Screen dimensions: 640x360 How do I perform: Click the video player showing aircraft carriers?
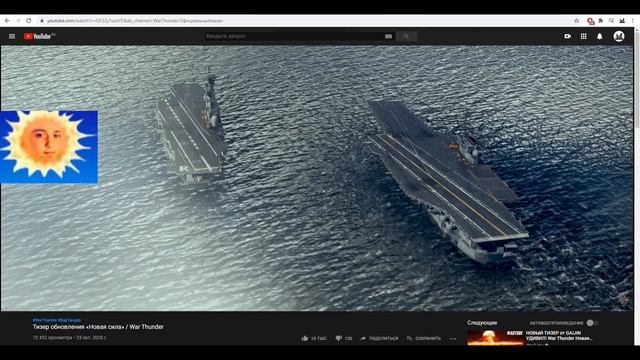[x=317, y=178]
